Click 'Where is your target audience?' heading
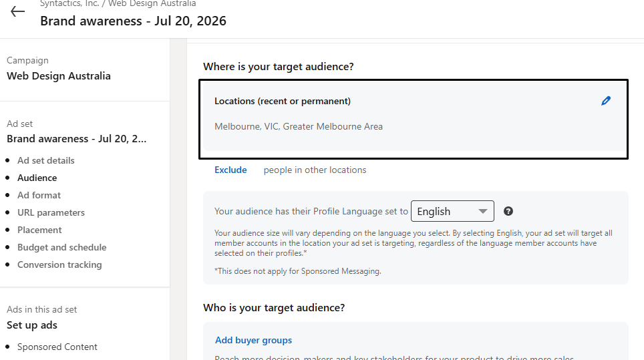The height and width of the screenshot is (360, 644). coord(279,67)
